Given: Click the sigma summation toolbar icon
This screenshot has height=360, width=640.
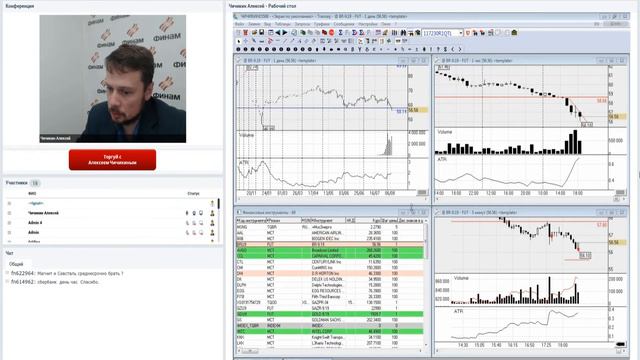Looking at the screenshot, I should coord(340,33).
